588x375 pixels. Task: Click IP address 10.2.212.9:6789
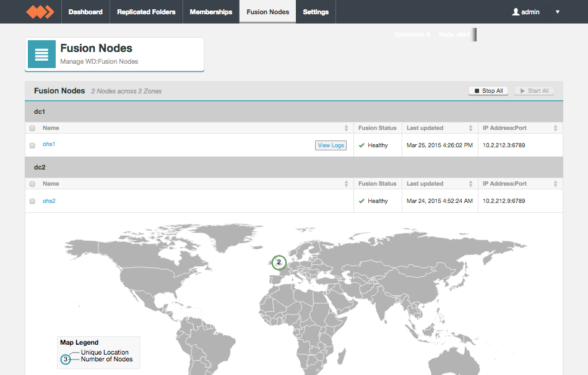pyautogui.click(x=504, y=201)
